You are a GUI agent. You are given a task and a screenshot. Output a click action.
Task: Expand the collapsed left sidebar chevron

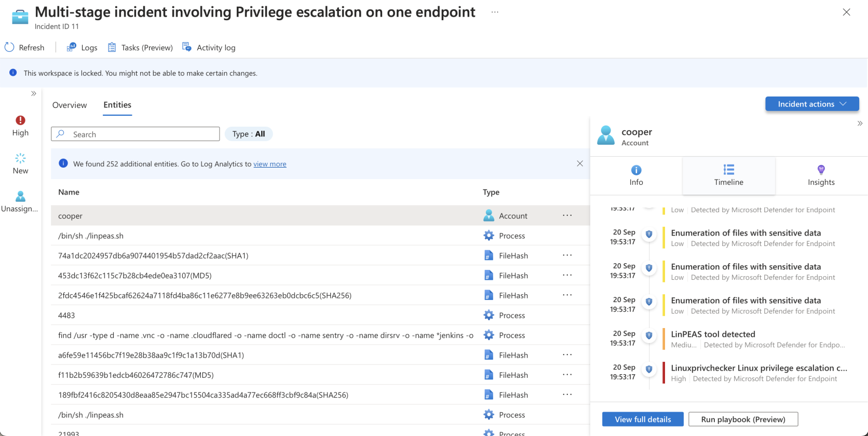34,93
